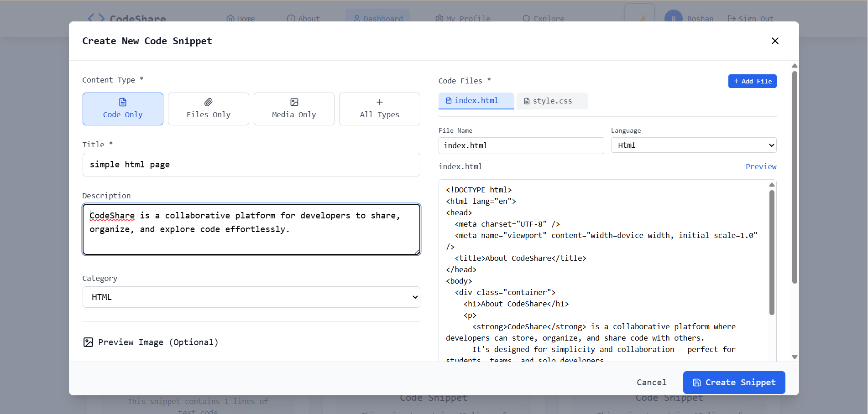Click into the Description text area
Viewport: 868px width, 414px height.
click(x=251, y=229)
